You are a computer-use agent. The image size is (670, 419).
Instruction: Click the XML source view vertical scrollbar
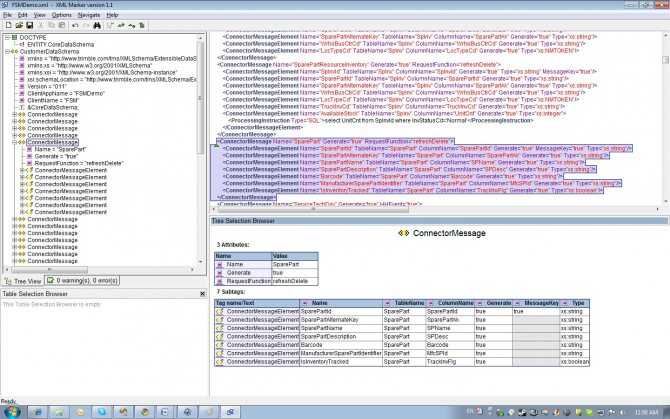click(x=665, y=116)
